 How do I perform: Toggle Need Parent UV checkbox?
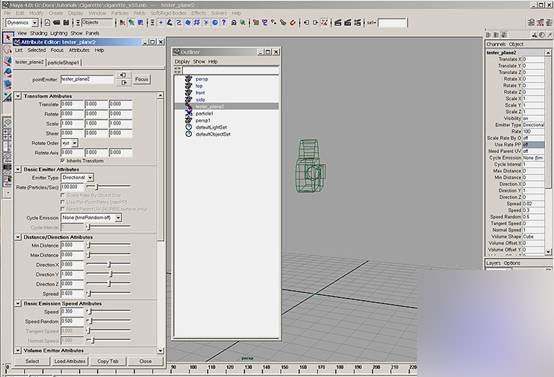tap(63, 209)
